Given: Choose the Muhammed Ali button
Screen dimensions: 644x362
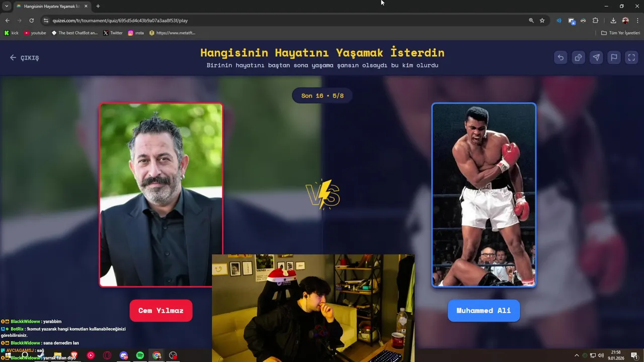Looking at the screenshot, I should pos(484,311).
